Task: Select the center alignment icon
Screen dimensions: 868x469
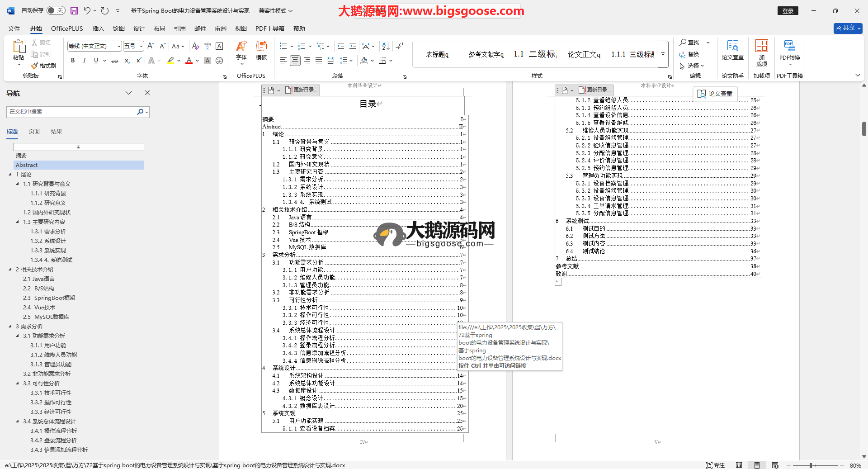Action: (295, 61)
